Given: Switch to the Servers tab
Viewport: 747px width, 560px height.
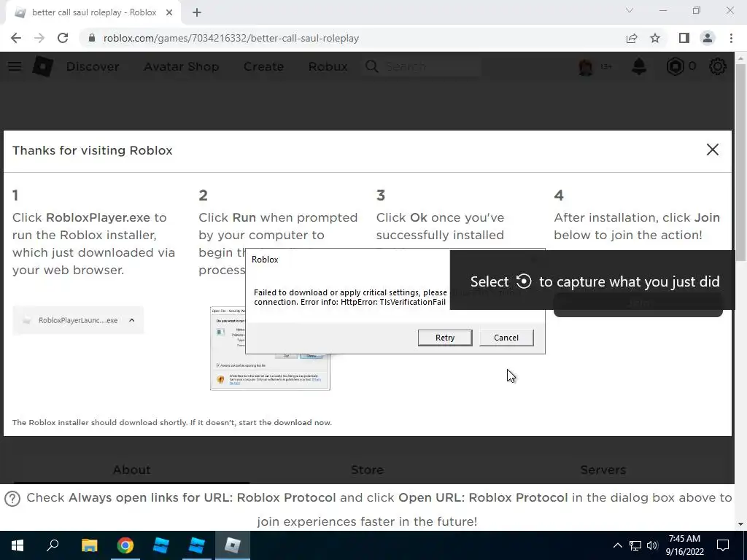Looking at the screenshot, I should 603,470.
